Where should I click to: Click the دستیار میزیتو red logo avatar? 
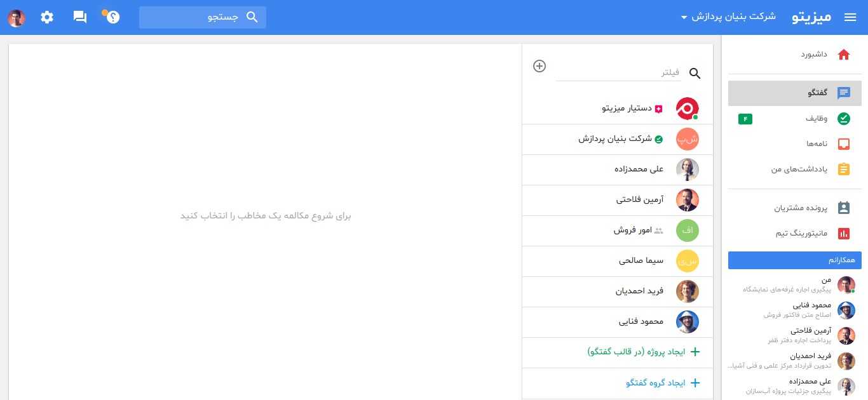[688, 109]
